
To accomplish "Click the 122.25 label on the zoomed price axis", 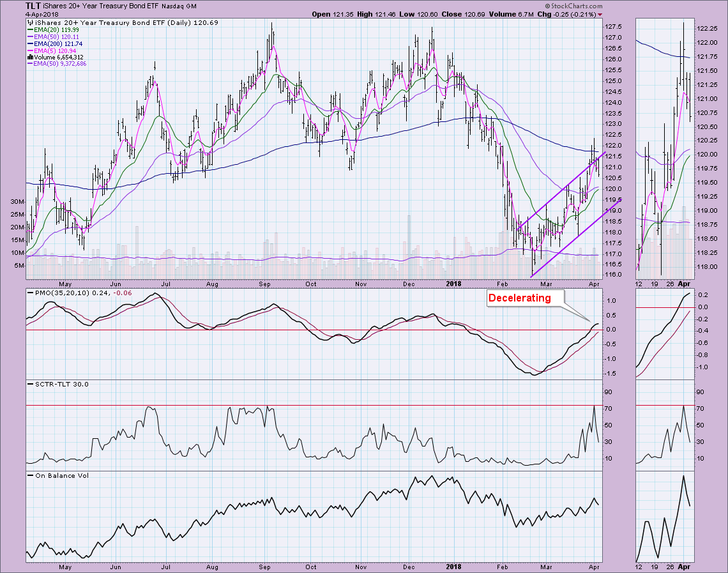I will click(x=707, y=29).
